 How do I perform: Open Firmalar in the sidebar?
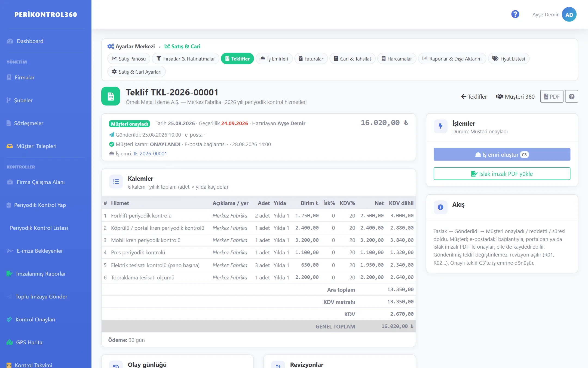click(x=24, y=77)
